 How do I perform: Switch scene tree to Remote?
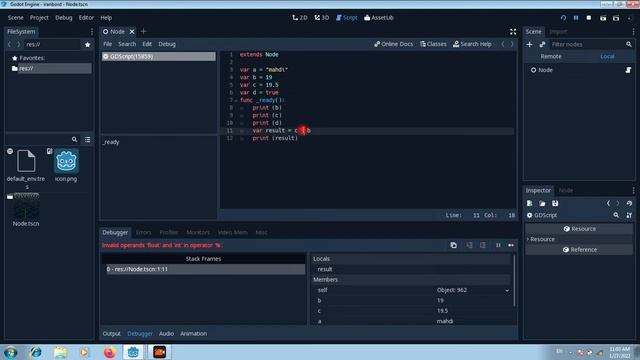(551, 56)
